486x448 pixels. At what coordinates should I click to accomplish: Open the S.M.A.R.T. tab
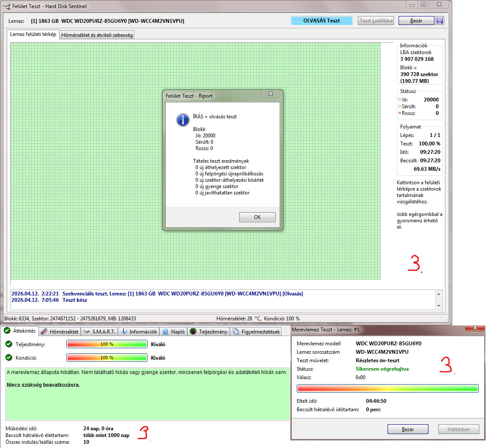pyautogui.click(x=99, y=331)
